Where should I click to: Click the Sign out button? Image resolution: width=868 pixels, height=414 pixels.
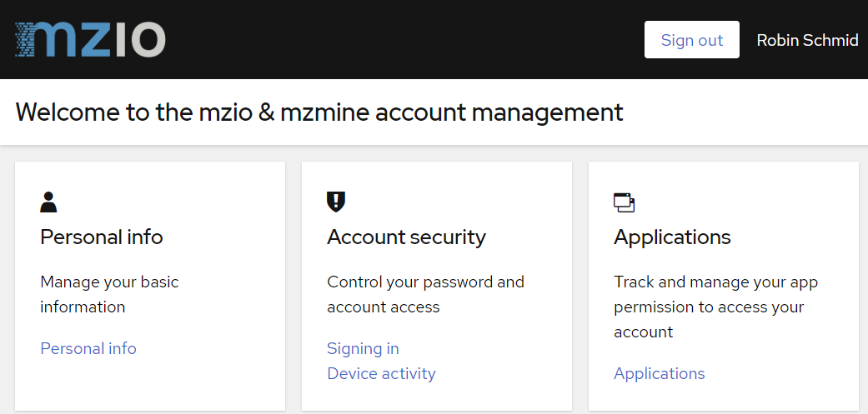point(691,40)
